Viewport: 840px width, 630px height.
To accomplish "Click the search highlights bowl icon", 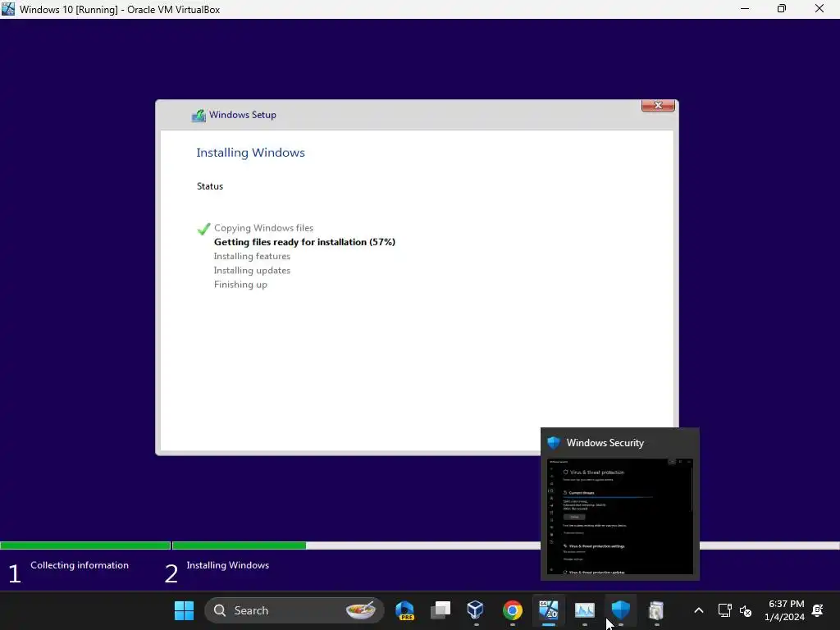I will (361, 610).
